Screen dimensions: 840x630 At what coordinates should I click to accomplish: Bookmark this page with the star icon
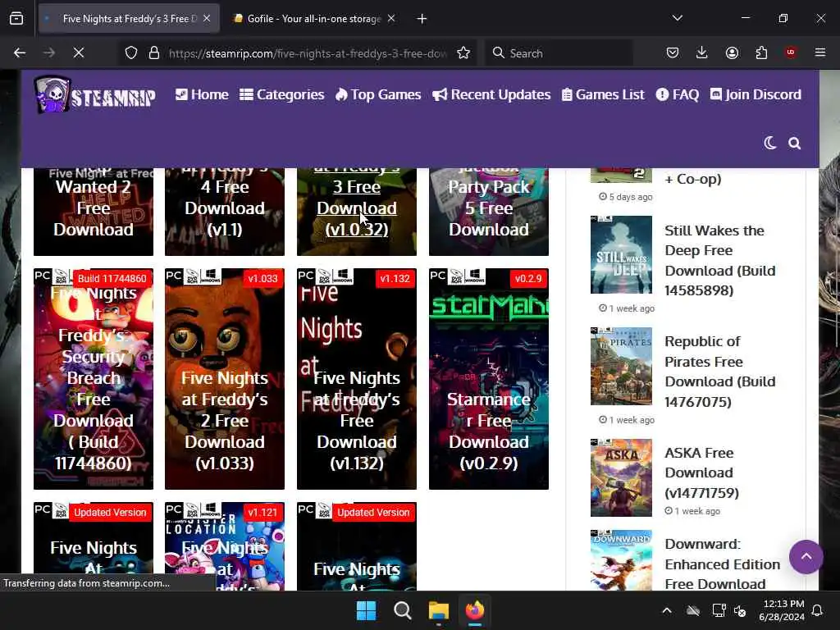[463, 52]
